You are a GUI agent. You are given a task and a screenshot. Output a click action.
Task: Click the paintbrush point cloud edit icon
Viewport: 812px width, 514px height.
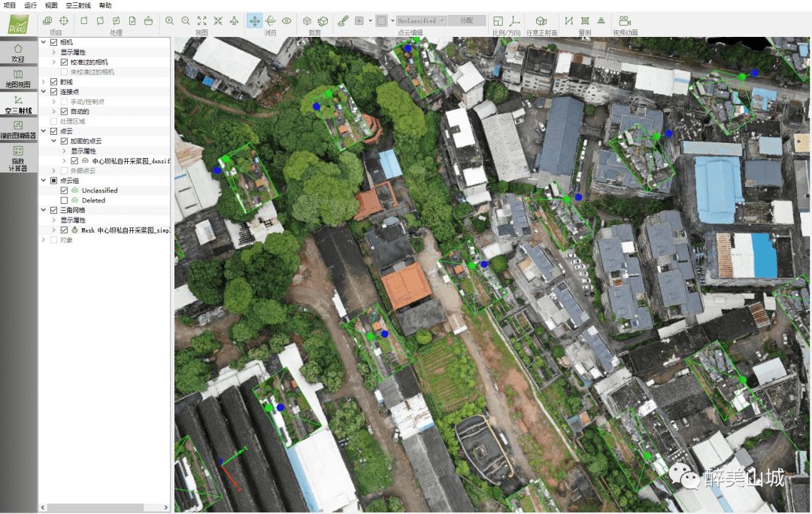(x=343, y=21)
